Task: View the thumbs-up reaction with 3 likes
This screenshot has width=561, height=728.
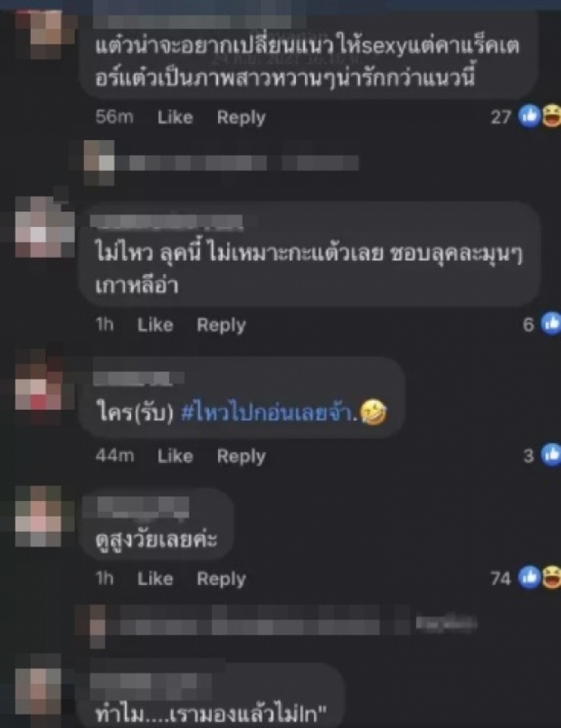Action: (551, 455)
